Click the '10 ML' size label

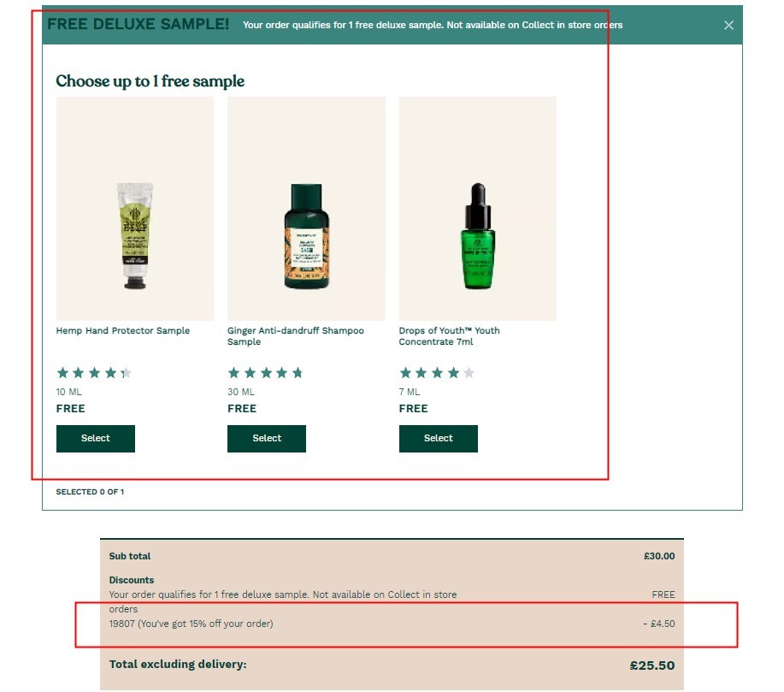click(68, 392)
